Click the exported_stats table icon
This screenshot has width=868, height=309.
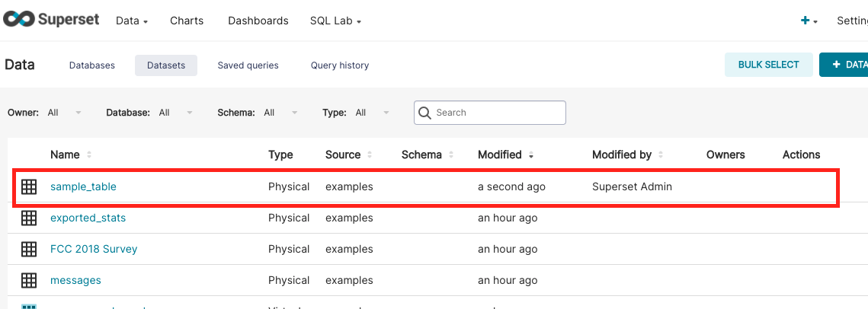[x=29, y=218]
